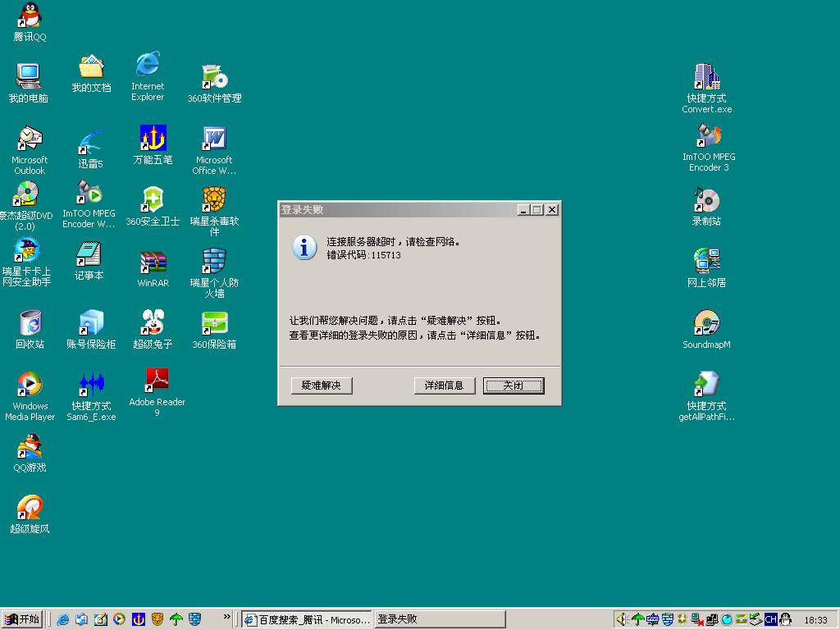Click the green umbrella Quick Launch icon
This screenshot has height=630, width=840.
pyautogui.click(x=176, y=619)
